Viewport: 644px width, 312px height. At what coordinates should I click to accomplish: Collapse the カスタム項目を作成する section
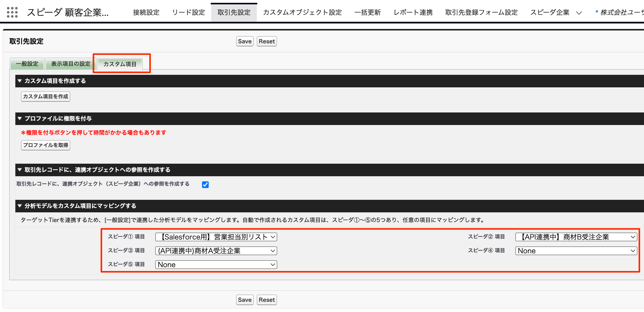point(19,81)
